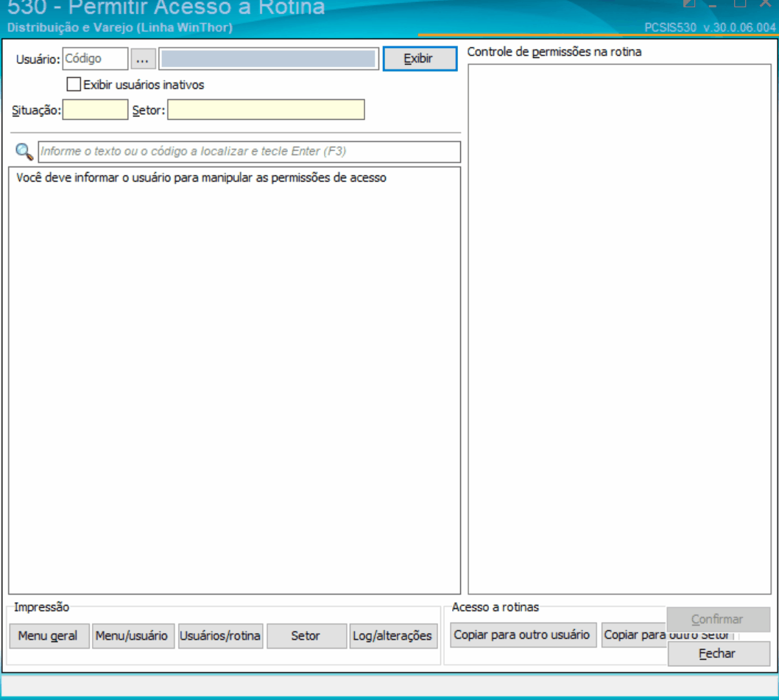The height and width of the screenshot is (700, 779).
Task: Click the Exibir button
Action: click(420, 59)
